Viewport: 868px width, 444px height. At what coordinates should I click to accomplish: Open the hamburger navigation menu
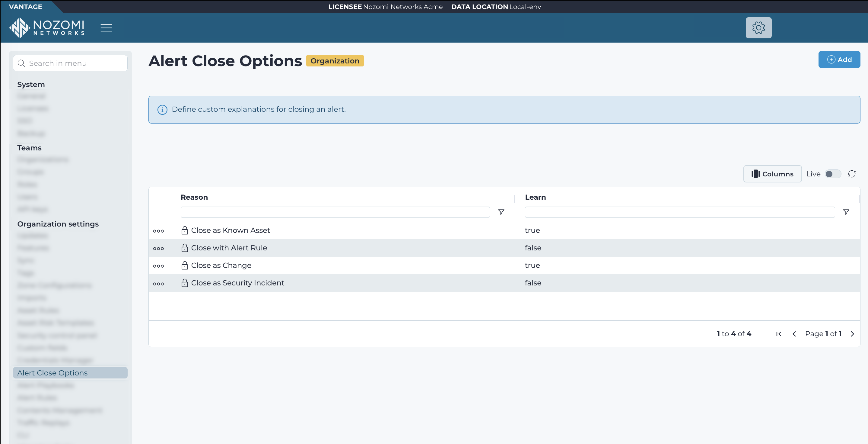[x=106, y=28]
